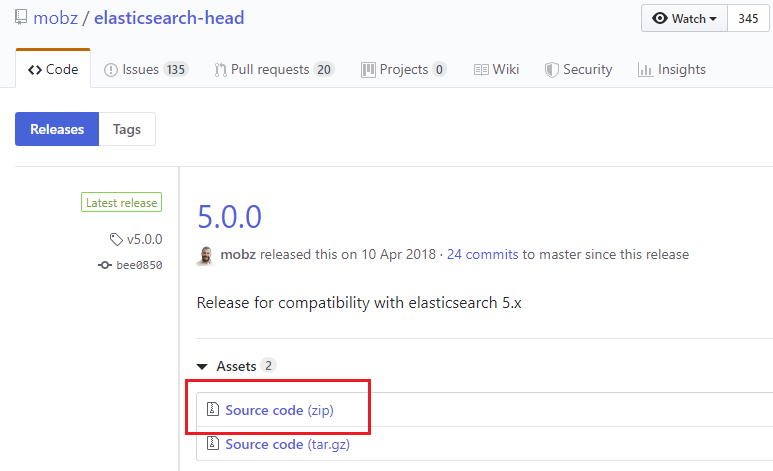
Task: Open the mobz owner profile link
Action: 55,18
